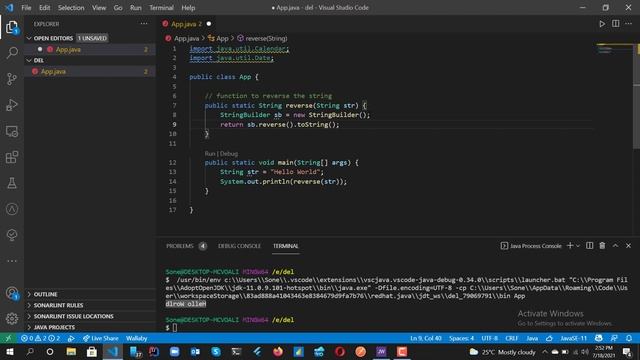Open the Source Control view
640x360 pixels.
12,79
